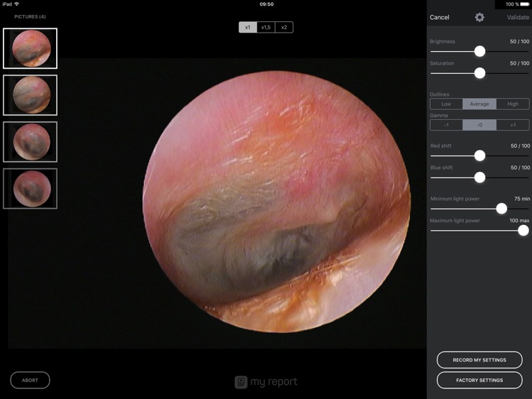Screen dimensions: 532x399
Task: Select the fourth picture thumbnail
Action: click(31, 188)
